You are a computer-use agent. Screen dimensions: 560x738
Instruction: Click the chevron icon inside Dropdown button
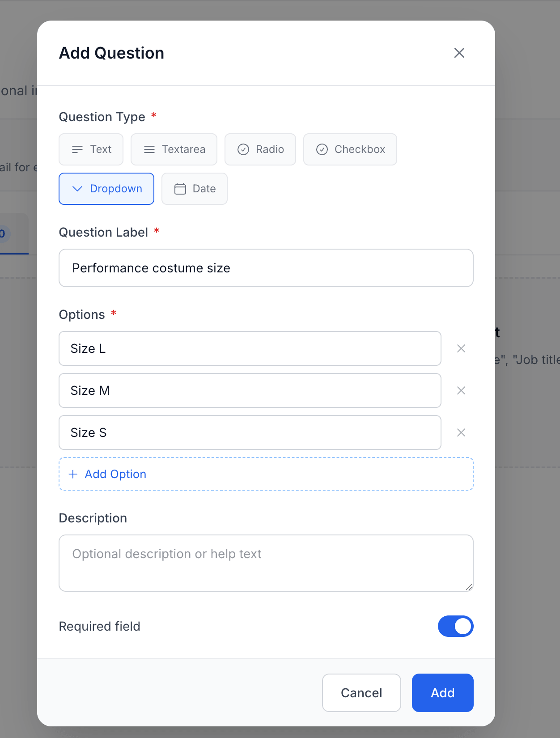point(77,189)
